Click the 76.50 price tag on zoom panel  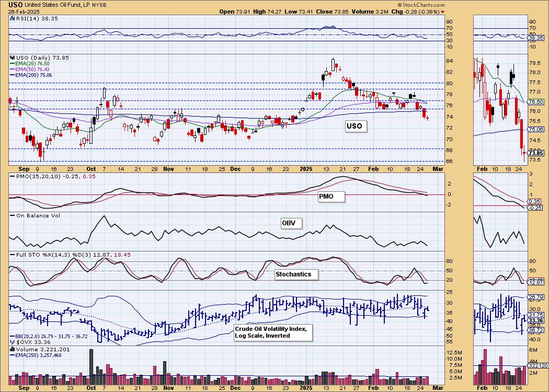[x=536, y=101]
